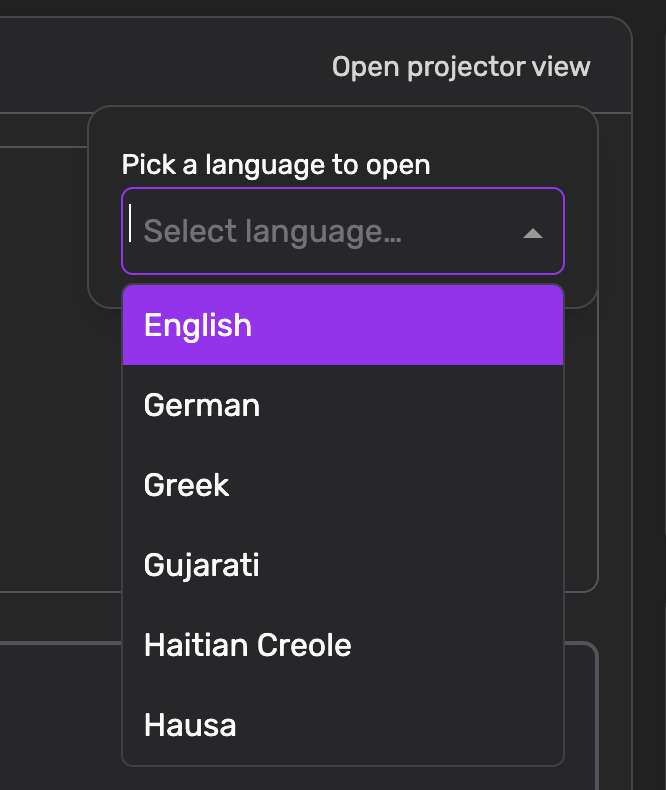Viewport: 666px width, 790px height.
Task: Select Hausa at the bottom of the list
Action: (343, 726)
